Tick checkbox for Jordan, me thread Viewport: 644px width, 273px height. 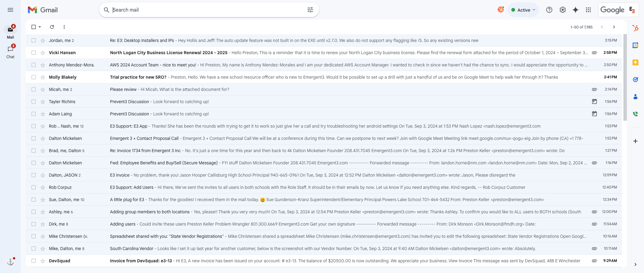point(34,40)
